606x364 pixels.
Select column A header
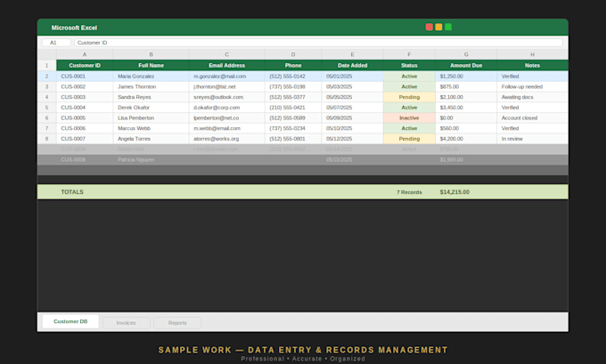tap(85, 54)
